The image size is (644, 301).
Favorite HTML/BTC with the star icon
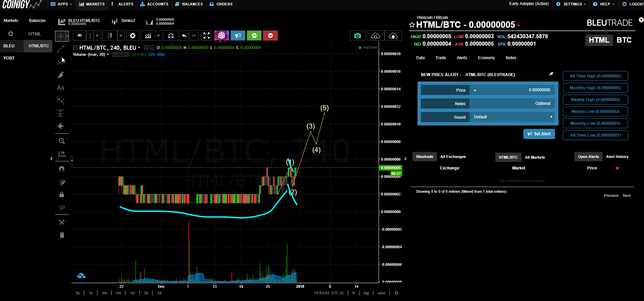pyautogui.click(x=412, y=25)
